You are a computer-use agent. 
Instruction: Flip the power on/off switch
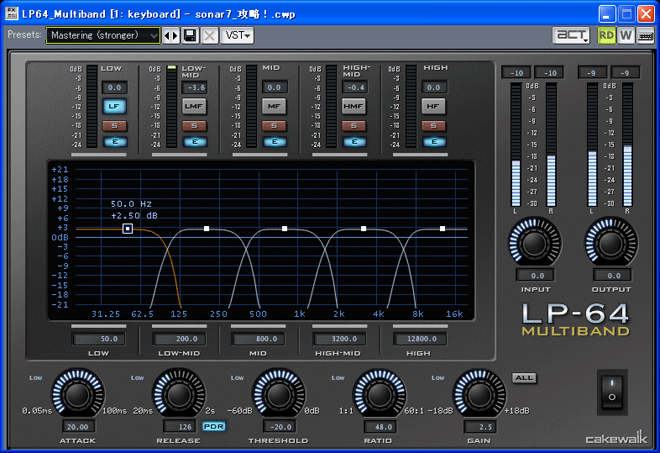point(612,391)
